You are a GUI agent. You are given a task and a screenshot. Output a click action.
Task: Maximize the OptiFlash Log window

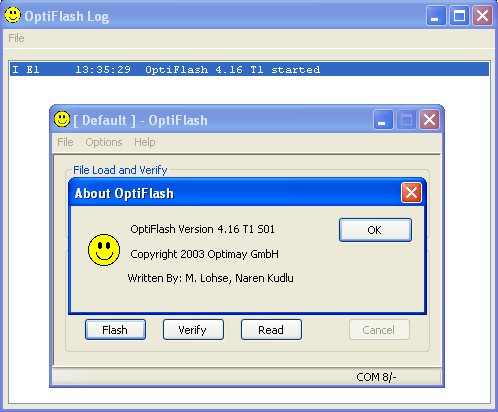(459, 16)
